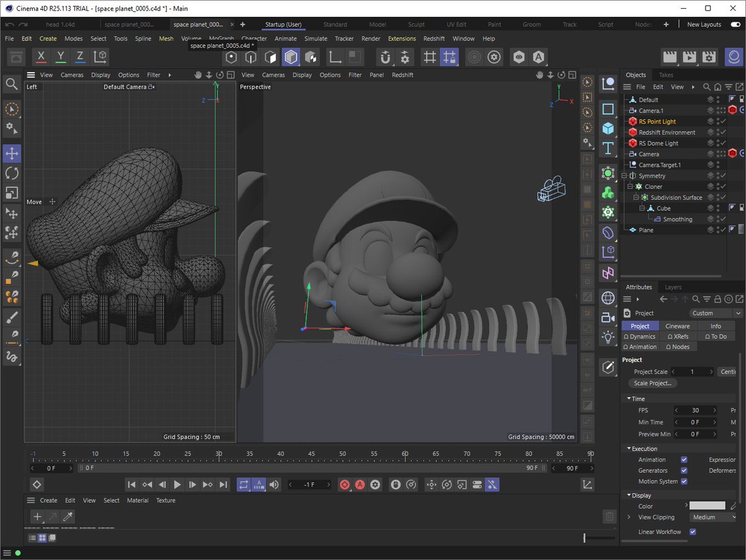
Task: Click the Render View clapperboard icon
Action: point(670,57)
